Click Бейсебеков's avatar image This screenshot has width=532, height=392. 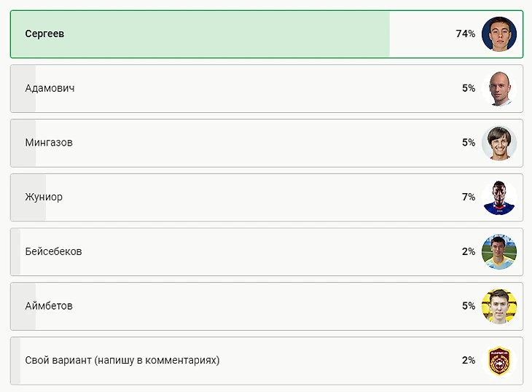pos(499,252)
